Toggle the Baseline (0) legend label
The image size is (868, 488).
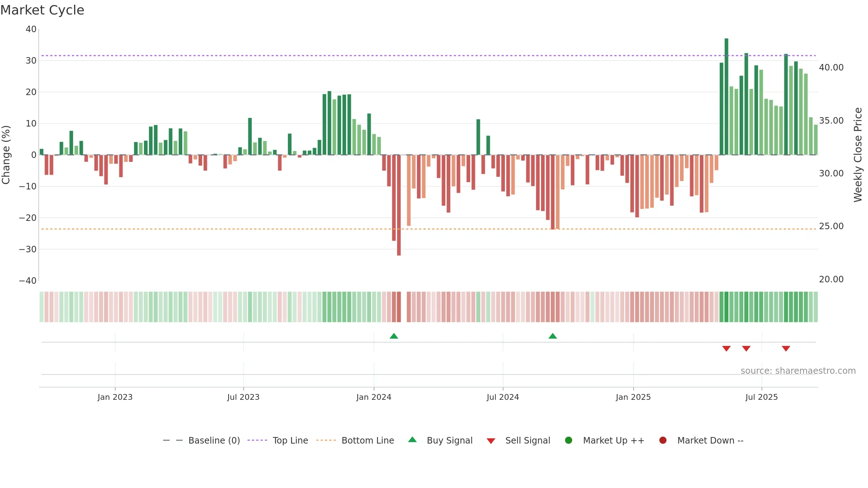coord(214,441)
